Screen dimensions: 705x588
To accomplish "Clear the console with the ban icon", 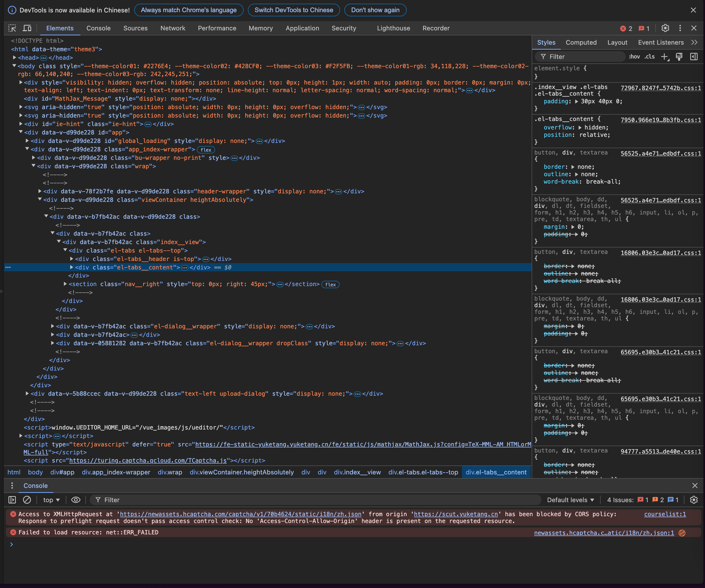I will (x=27, y=500).
